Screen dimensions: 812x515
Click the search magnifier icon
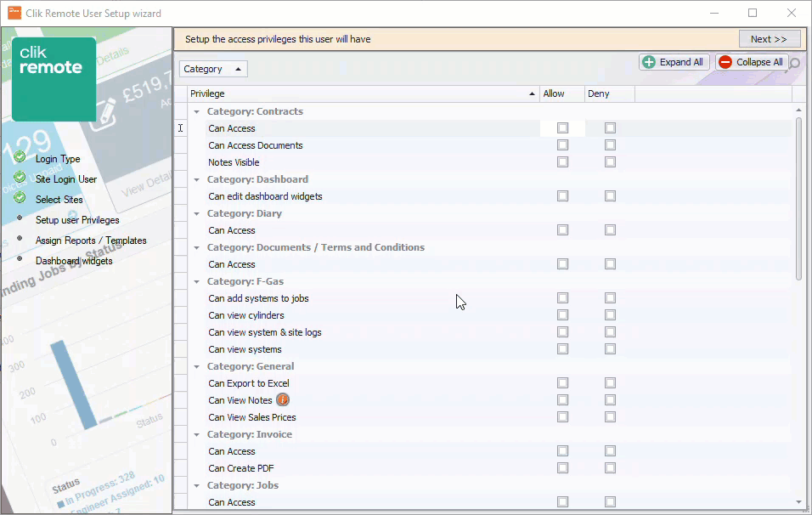[x=794, y=63]
